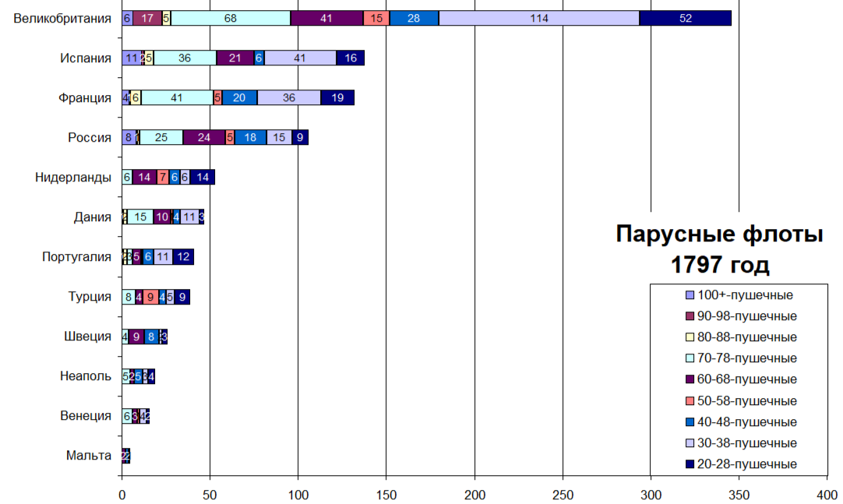Click Франция bar segment labeled 20
Screen dimensions: 843x504
click(239, 98)
